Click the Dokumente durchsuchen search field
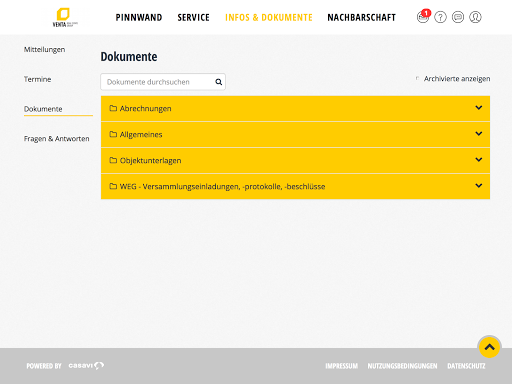Image resolution: width=512 pixels, height=384 pixels. pyautogui.click(x=163, y=82)
